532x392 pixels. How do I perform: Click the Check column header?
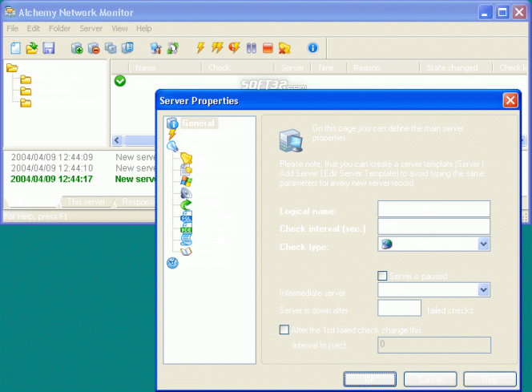[238, 68]
